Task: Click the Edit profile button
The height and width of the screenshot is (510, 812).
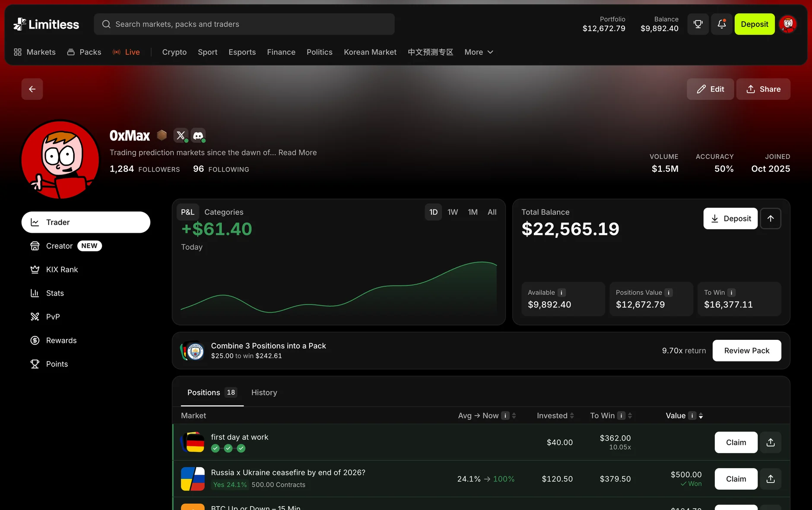Action: point(710,89)
